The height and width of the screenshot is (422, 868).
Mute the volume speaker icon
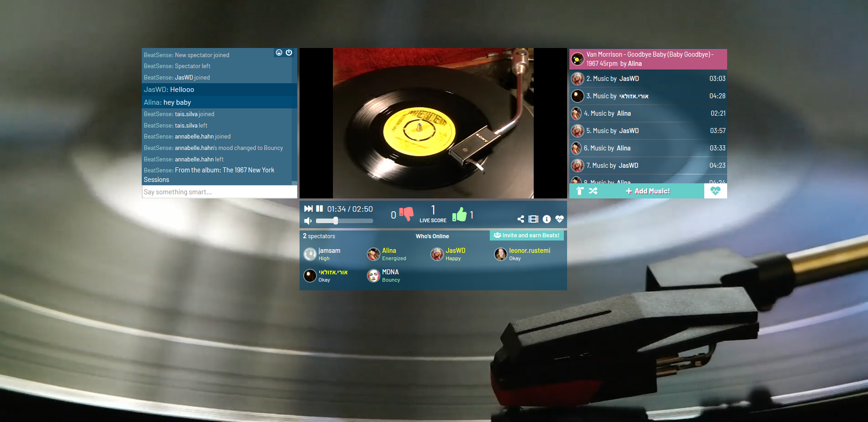pos(308,221)
